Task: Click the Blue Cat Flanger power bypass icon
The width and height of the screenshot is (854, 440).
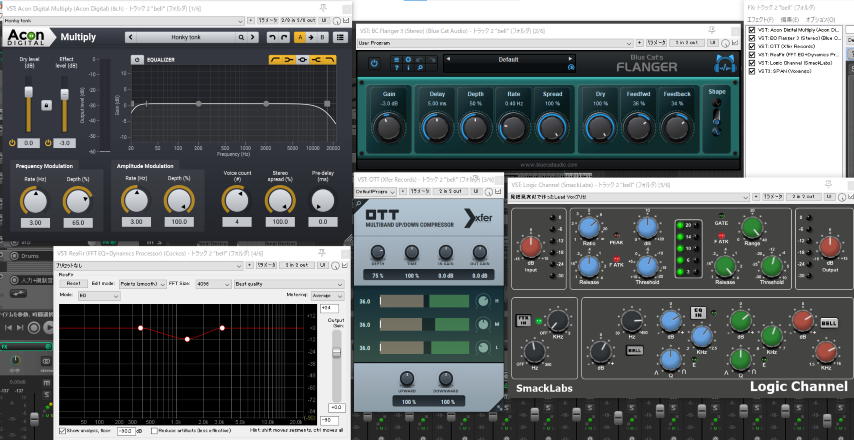Action: point(374,63)
